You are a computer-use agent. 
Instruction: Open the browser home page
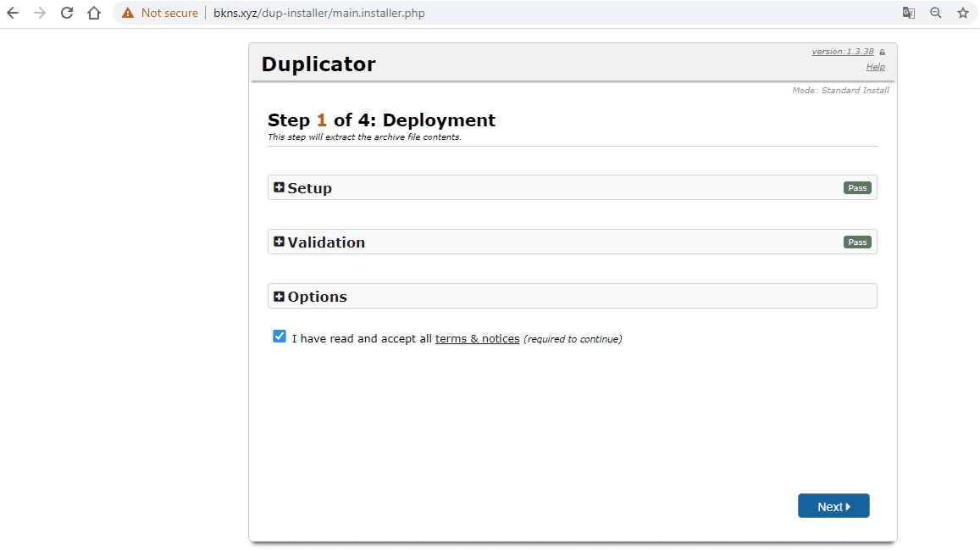click(x=94, y=13)
